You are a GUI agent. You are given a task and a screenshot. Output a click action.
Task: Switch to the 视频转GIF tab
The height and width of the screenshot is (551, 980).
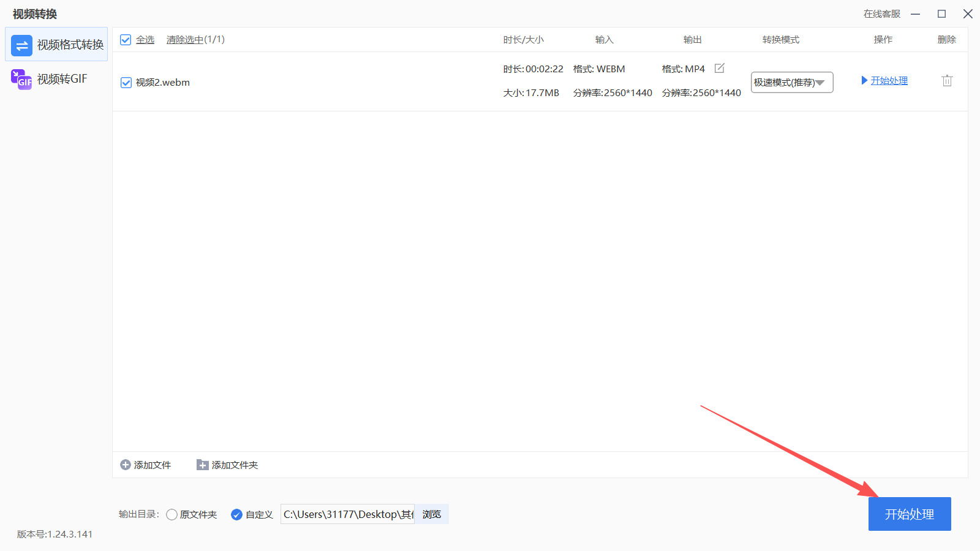coord(56,79)
